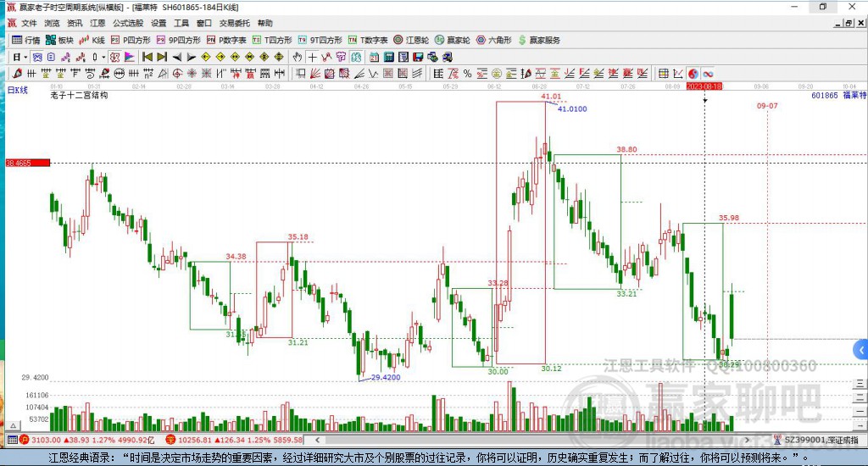Click the grid table icon near taiji
The width and height of the screenshot is (868, 466).
pyautogui.click(x=663, y=73)
